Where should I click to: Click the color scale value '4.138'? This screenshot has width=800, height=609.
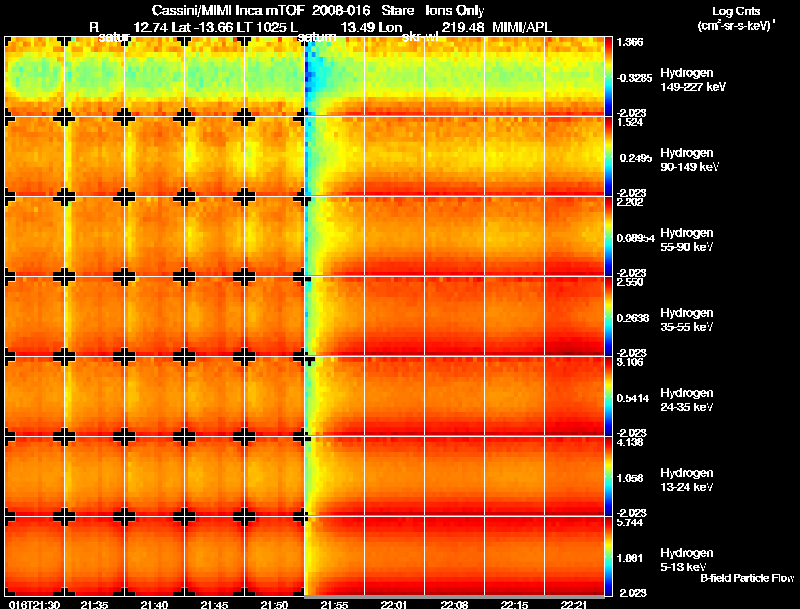[630, 442]
